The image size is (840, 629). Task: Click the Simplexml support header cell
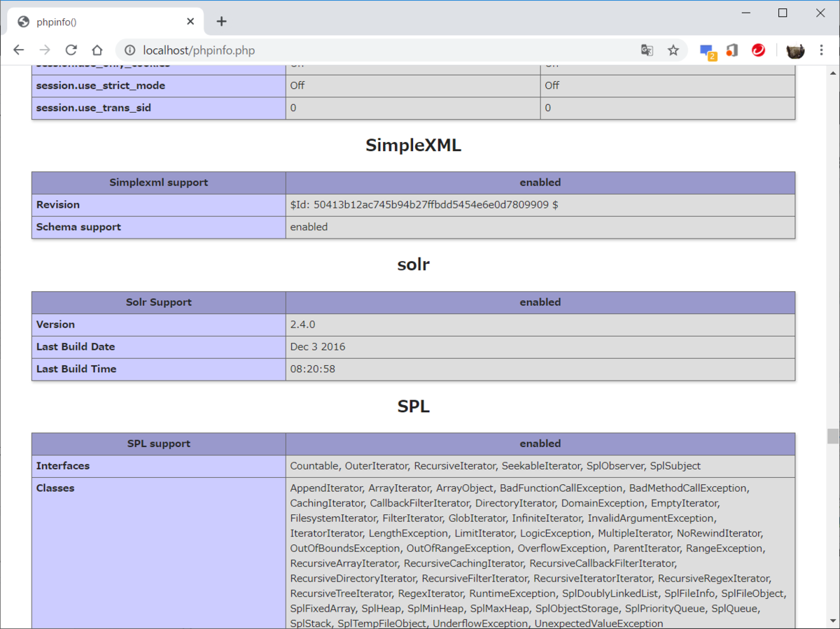coord(159,183)
